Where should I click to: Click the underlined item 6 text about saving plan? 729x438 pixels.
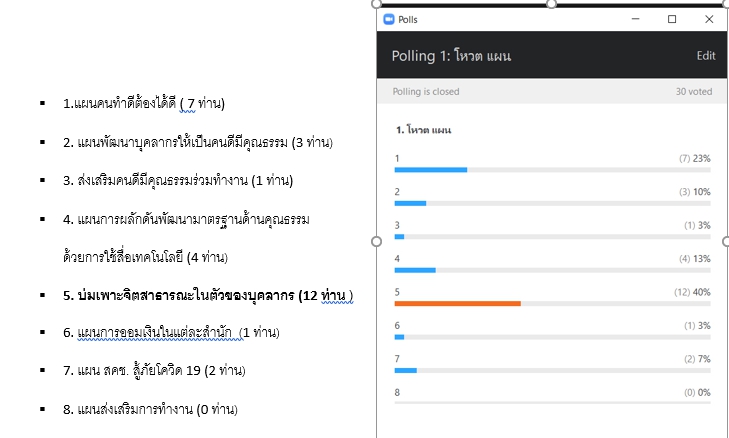[171, 333]
